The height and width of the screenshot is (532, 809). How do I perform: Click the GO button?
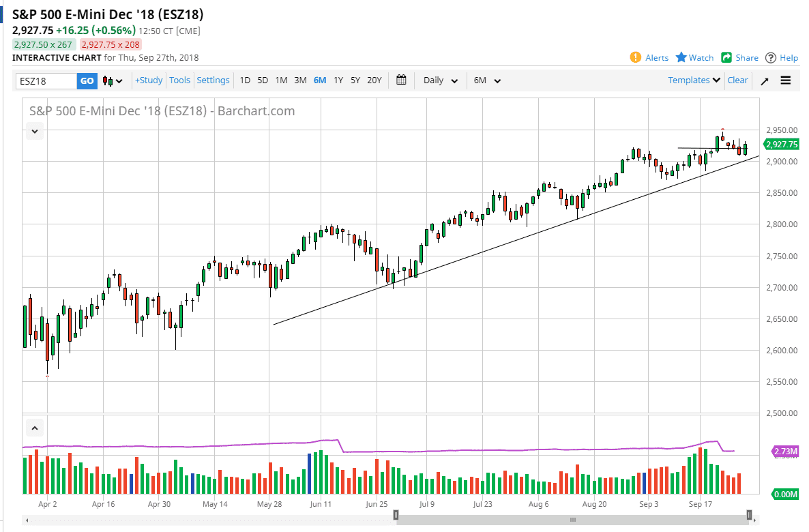pyautogui.click(x=87, y=80)
